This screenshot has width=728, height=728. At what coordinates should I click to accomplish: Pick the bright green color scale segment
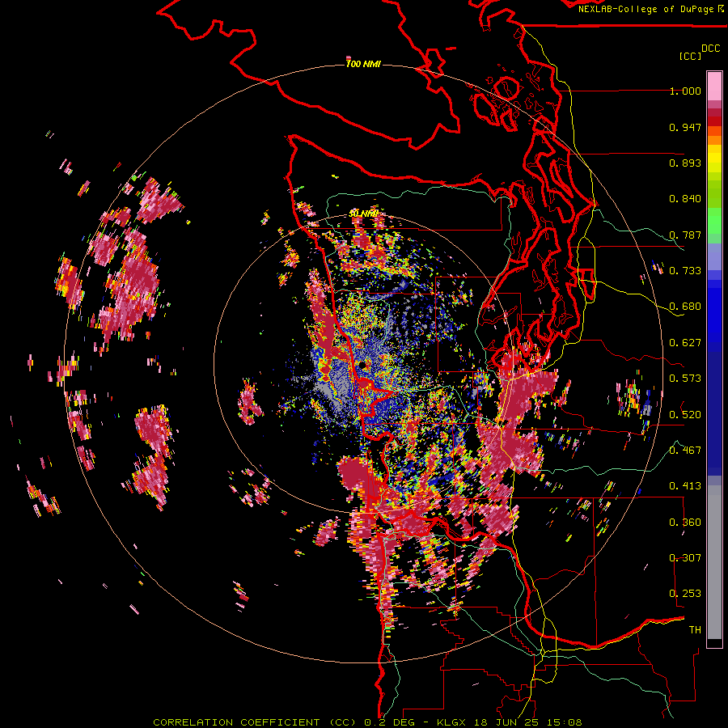click(x=714, y=221)
